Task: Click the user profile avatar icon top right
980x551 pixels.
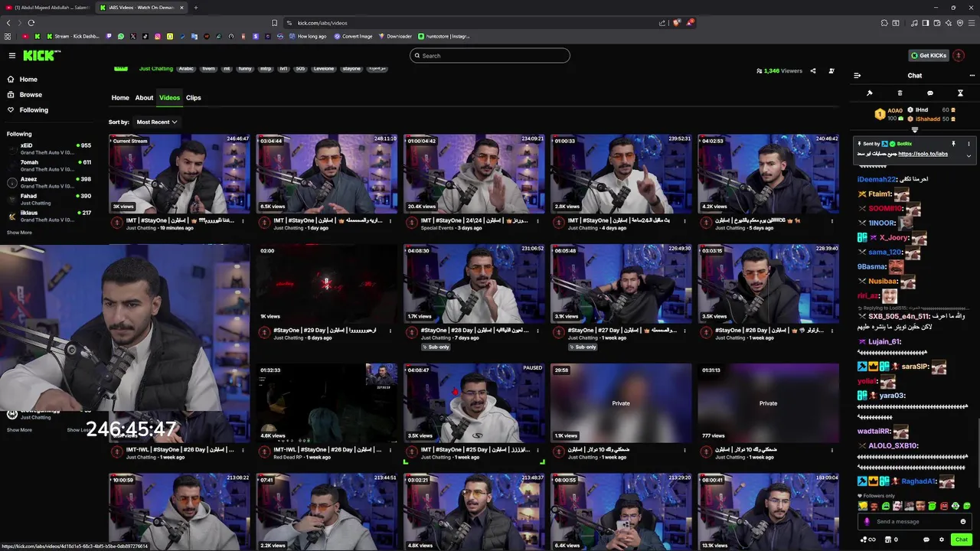Action: tap(959, 55)
